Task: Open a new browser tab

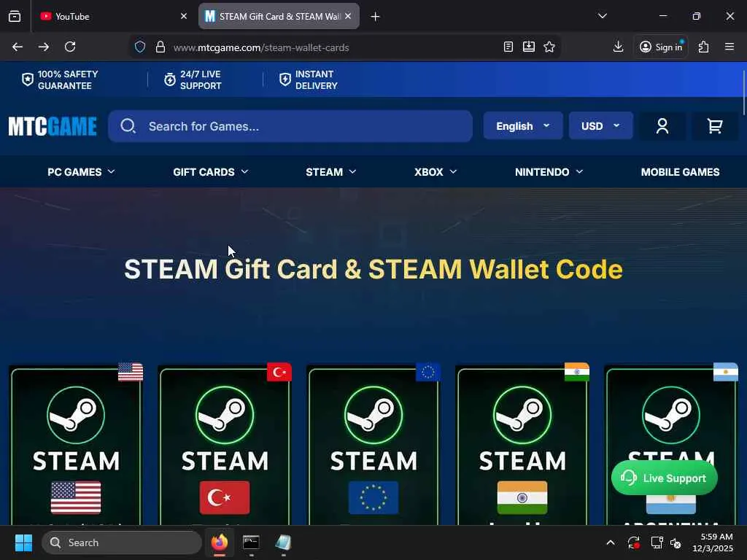Action: [x=376, y=17]
